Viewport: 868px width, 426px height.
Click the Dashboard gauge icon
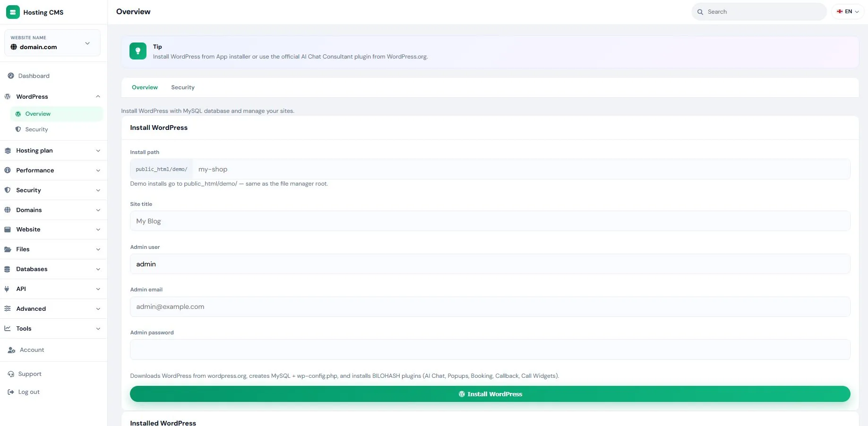(x=11, y=76)
